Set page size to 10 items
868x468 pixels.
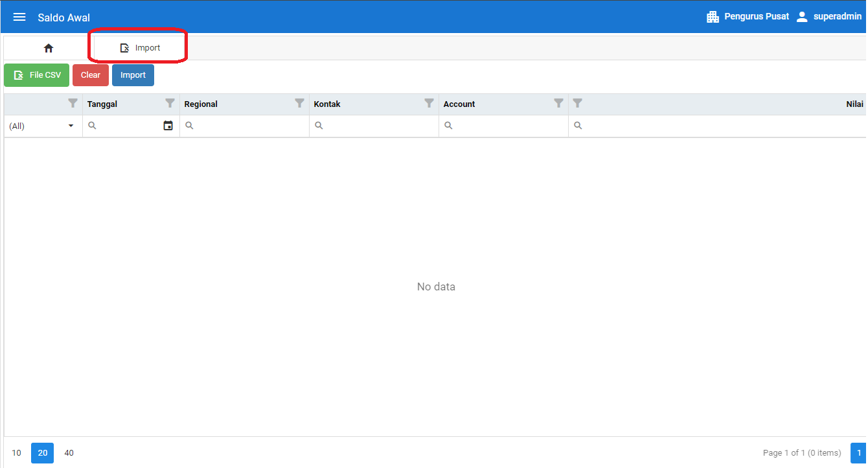[x=17, y=453]
